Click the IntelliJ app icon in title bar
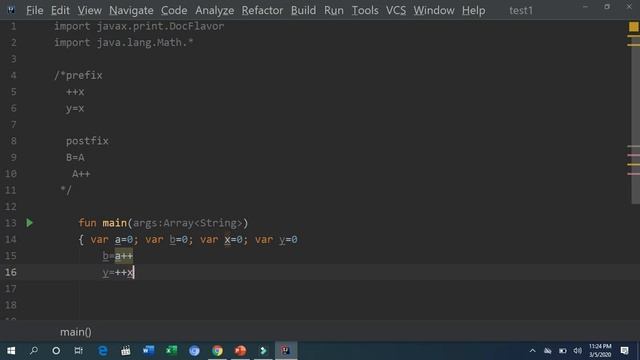 (x=11, y=10)
